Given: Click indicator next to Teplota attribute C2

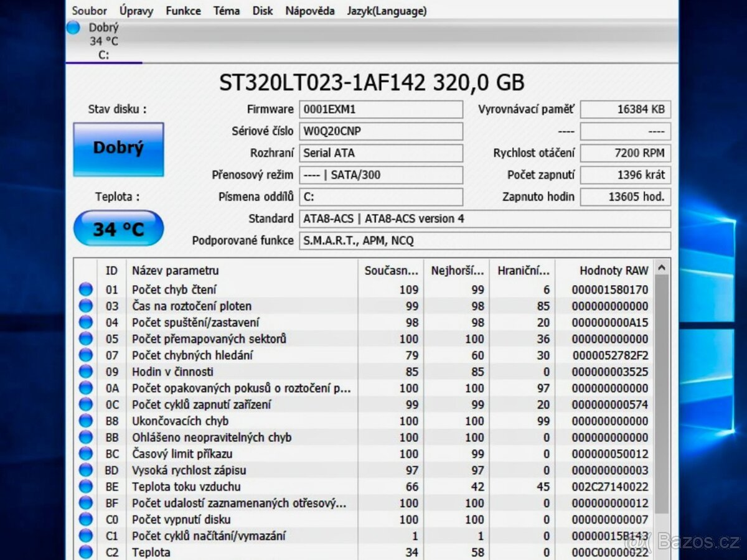Looking at the screenshot, I should click(85, 551).
